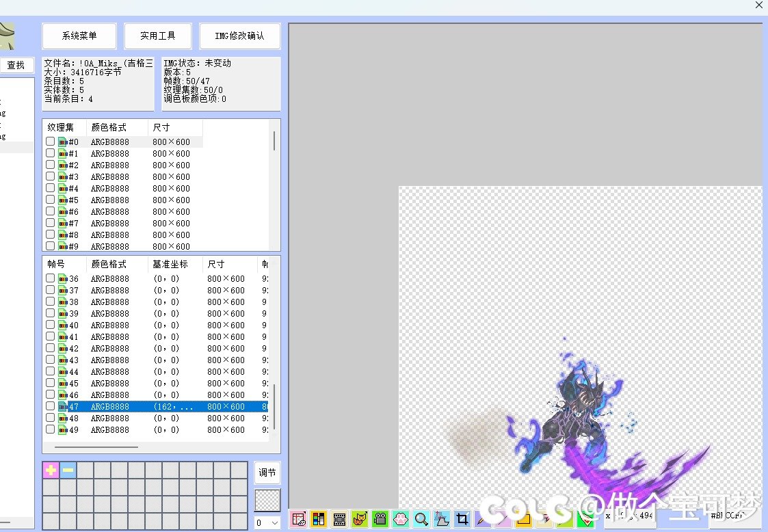The width and height of the screenshot is (768, 532).
Task: Click the film strip icon
Action: (339, 519)
